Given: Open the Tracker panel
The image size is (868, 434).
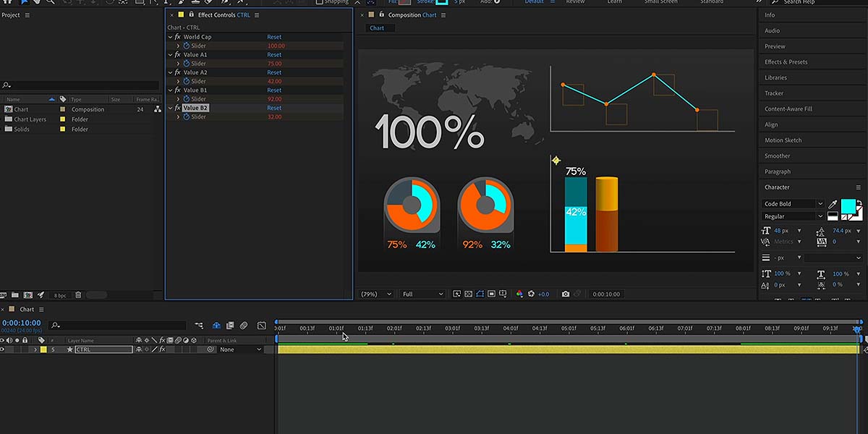Looking at the screenshot, I should tap(774, 93).
